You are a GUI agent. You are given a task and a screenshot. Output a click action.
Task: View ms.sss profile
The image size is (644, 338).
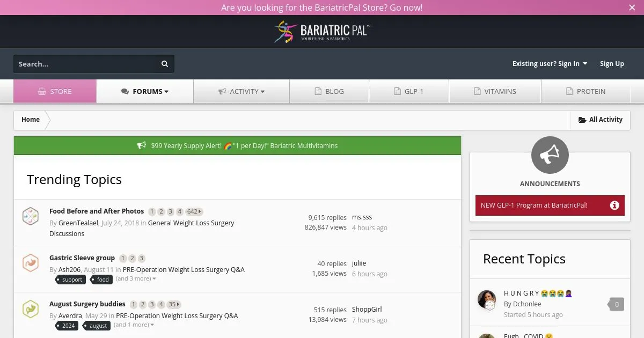pyautogui.click(x=362, y=217)
